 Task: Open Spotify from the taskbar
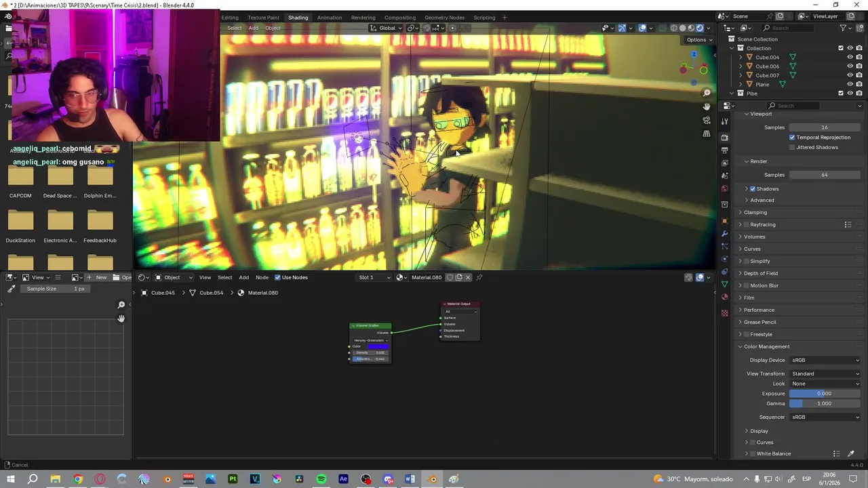coord(321,479)
